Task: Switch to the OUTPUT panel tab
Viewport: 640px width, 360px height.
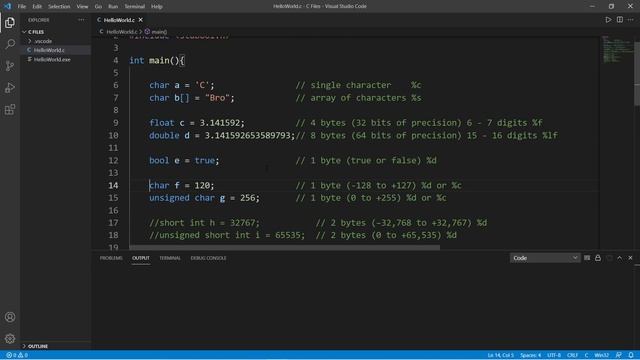Action: 141,258
